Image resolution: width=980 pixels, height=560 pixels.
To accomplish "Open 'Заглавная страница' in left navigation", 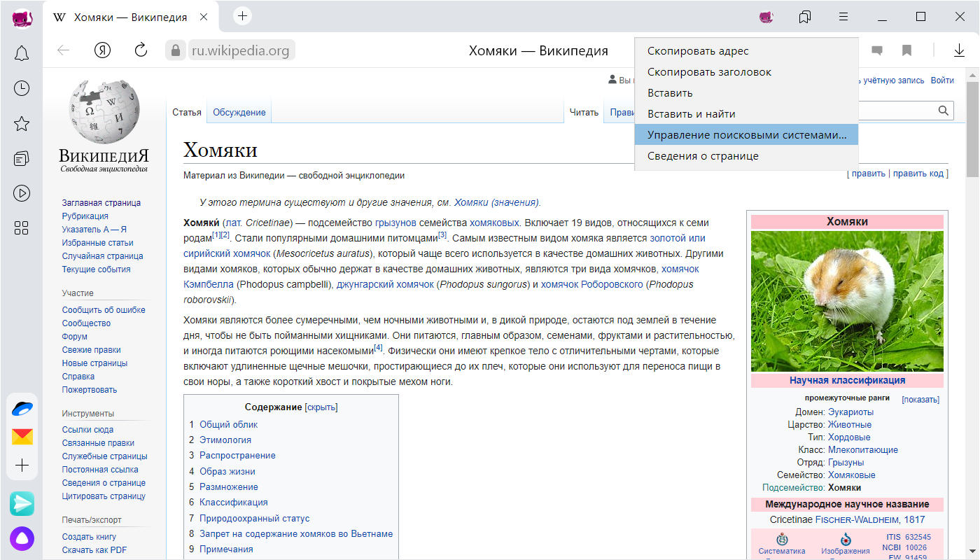I will (x=101, y=203).
